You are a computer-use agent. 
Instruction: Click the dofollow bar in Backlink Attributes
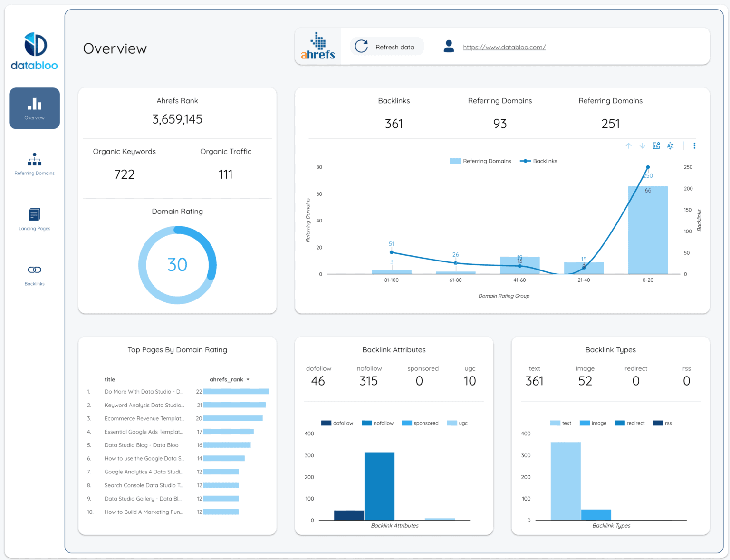pos(349,515)
